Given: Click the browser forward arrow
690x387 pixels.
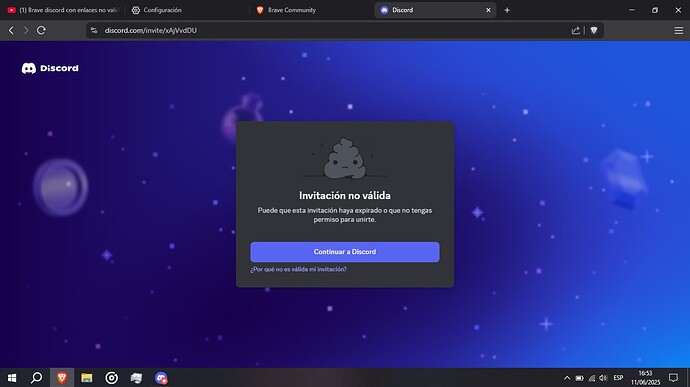Looking at the screenshot, I should pyautogui.click(x=26, y=30).
